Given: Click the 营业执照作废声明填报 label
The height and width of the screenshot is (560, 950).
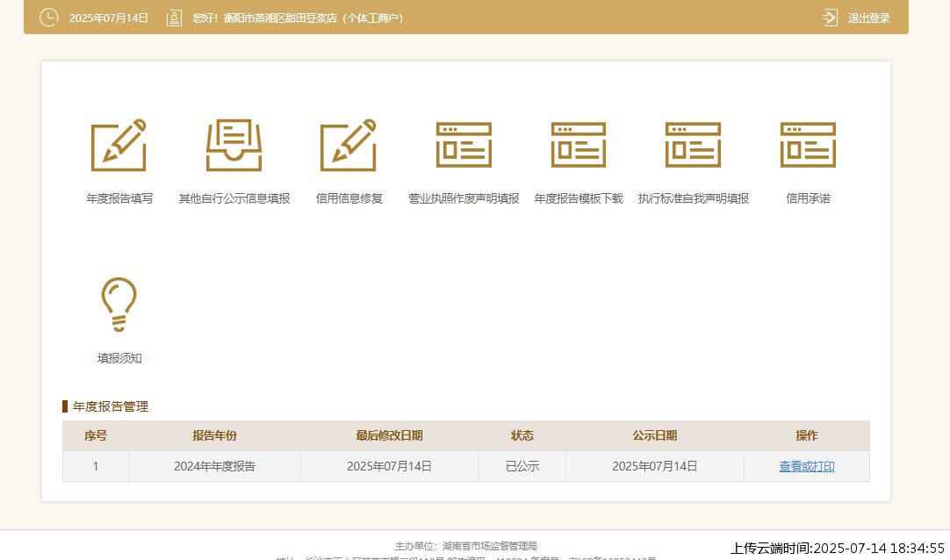Looking at the screenshot, I should (464, 198).
